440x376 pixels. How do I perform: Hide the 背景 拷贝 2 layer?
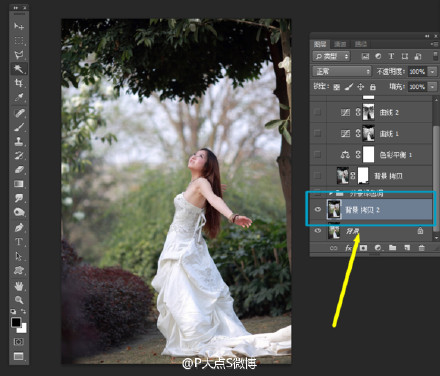(x=318, y=209)
